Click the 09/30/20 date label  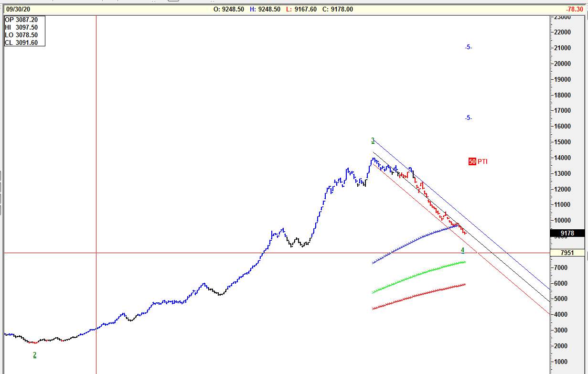[x=19, y=9]
